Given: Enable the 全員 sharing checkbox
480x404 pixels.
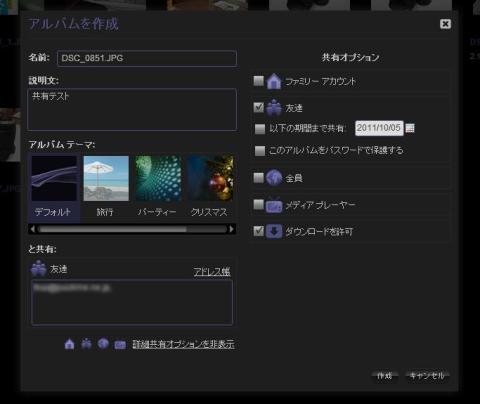Looking at the screenshot, I should pyautogui.click(x=259, y=178).
